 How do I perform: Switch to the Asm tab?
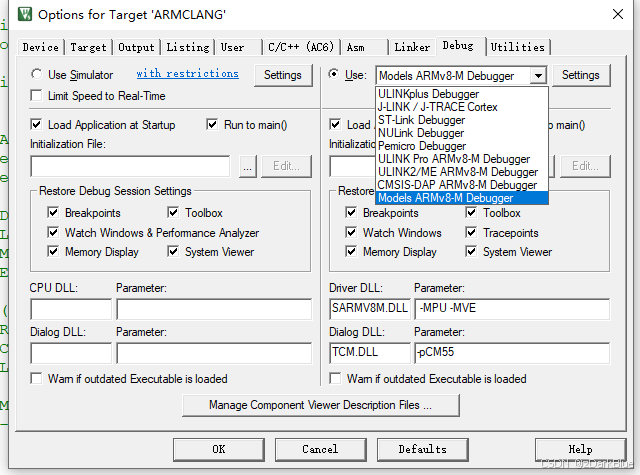(364, 47)
